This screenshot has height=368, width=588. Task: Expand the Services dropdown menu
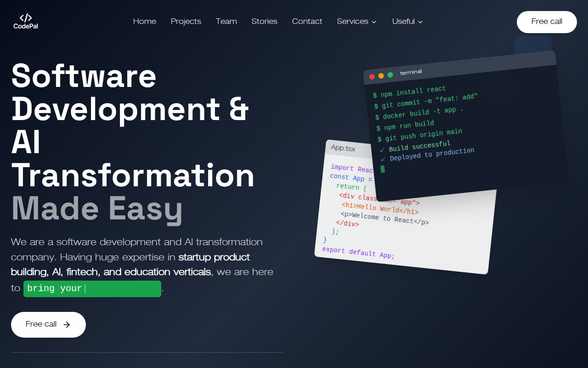356,22
